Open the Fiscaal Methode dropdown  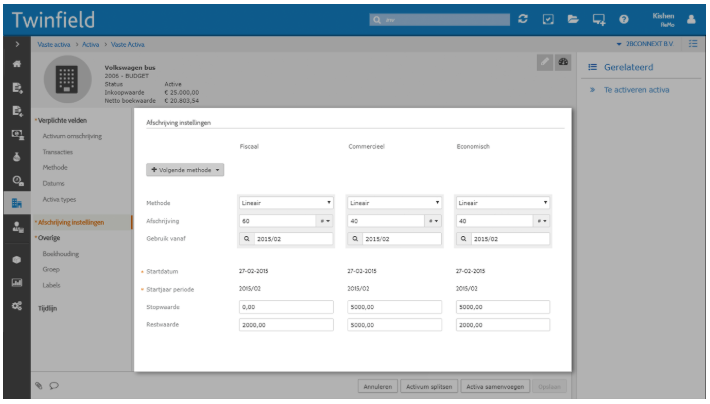(286, 202)
